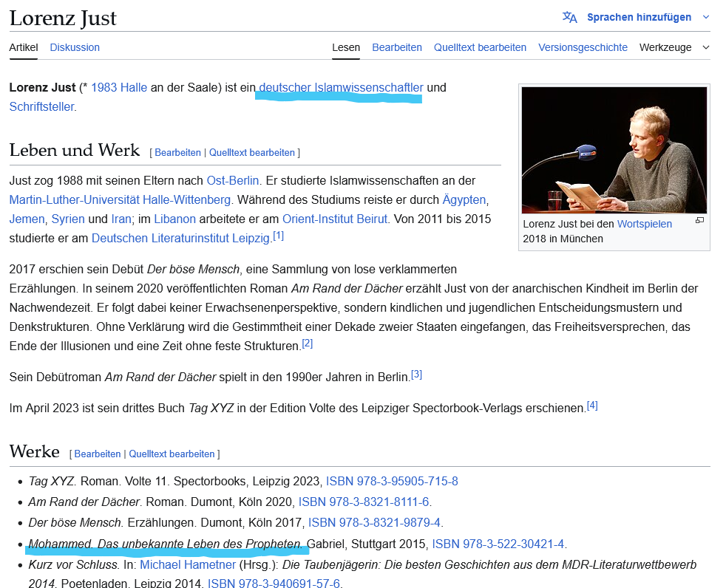Click Mohammed. Das unbekannte Leben des Propheten

[x=165, y=544]
